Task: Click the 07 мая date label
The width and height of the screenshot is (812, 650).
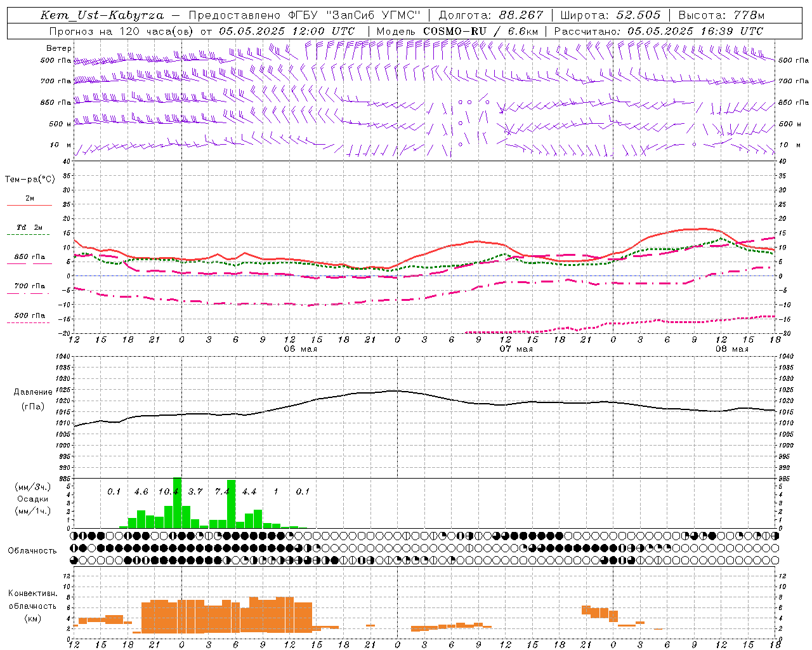Action: click(516, 349)
